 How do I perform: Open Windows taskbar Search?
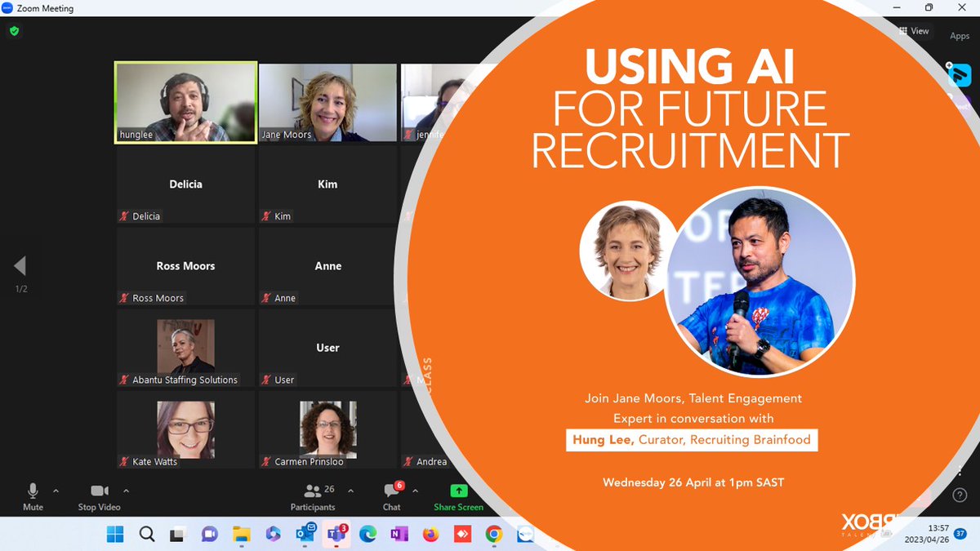(x=147, y=534)
